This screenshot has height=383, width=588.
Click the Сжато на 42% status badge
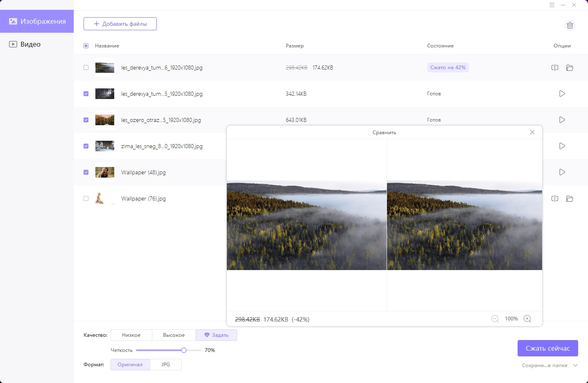pyautogui.click(x=448, y=68)
